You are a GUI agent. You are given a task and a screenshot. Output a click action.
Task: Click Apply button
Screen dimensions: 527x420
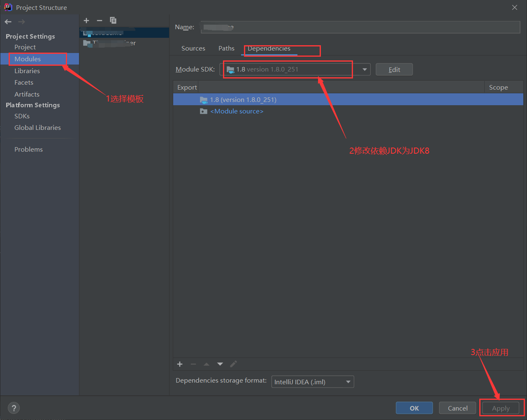click(x=501, y=408)
